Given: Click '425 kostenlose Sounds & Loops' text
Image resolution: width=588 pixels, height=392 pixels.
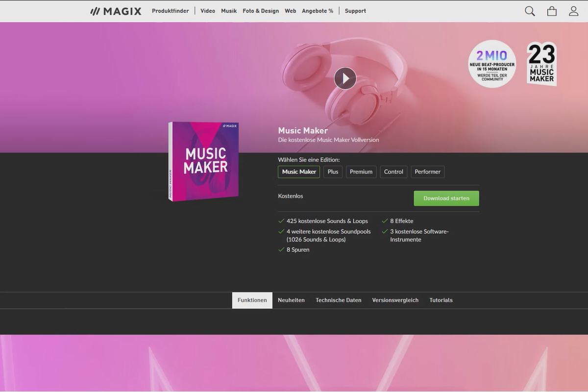Looking at the screenshot, I should pyautogui.click(x=327, y=221).
